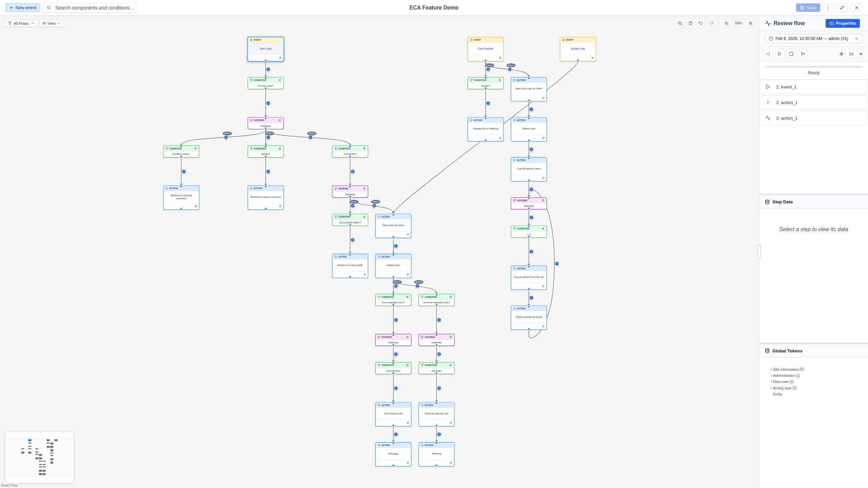The height and width of the screenshot is (488, 868).
Task: Insert node below 'Add internal role' action
Action: pos(396,434)
